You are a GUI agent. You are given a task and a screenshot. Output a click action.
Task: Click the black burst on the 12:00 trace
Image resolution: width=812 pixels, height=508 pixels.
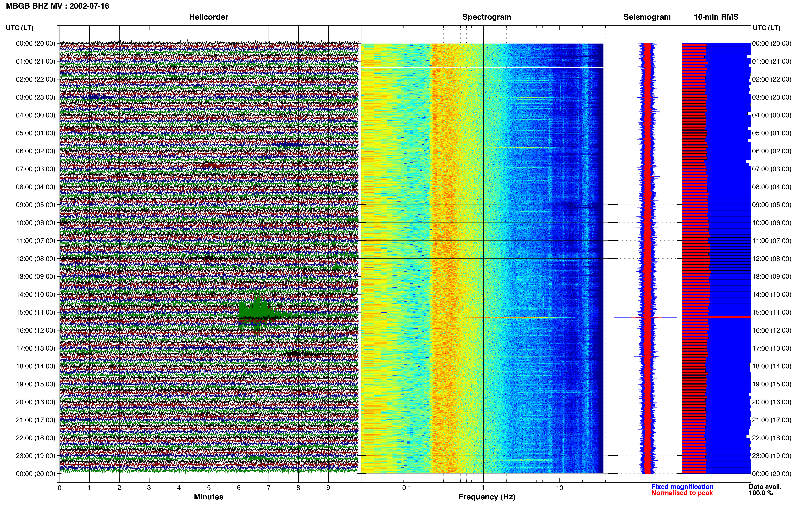pos(209,258)
